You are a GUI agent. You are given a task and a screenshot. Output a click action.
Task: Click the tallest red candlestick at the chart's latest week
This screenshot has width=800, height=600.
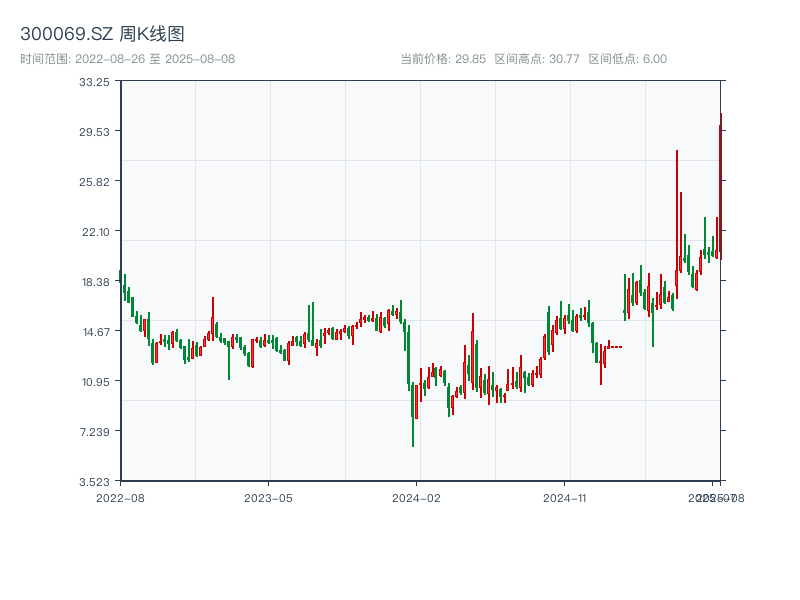[721, 186]
